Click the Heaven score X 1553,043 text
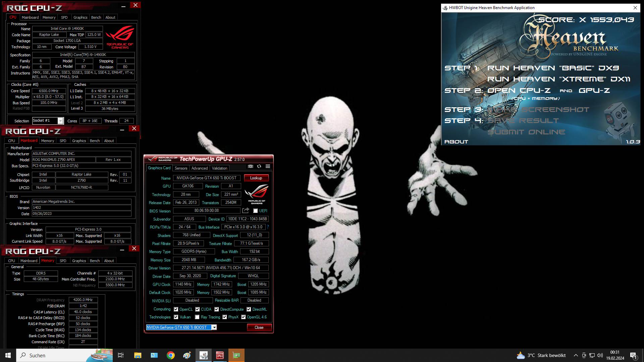The height and width of the screenshot is (362, 644). pyautogui.click(x=586, y=20)
